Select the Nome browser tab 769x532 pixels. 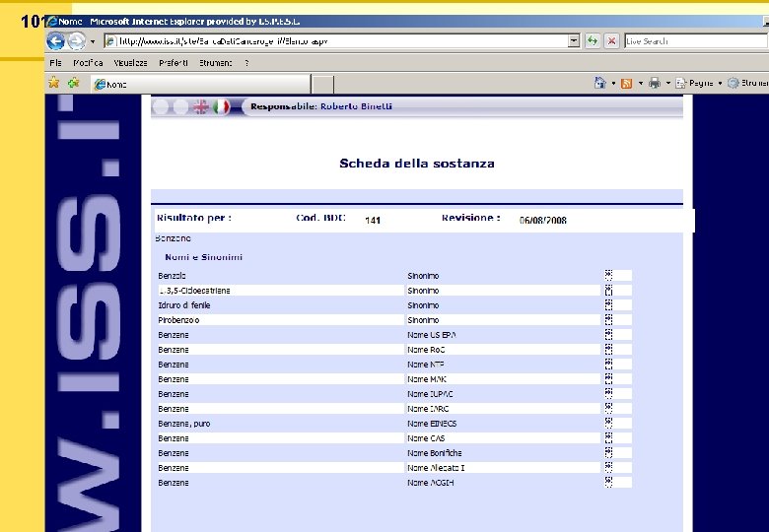[201, 85]
